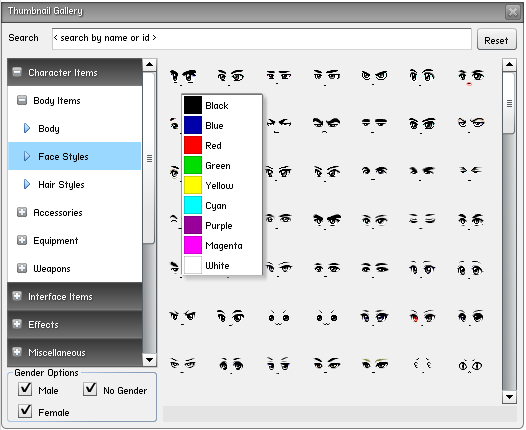Click the up arrow of the gallery scrollbar
This screenshot has width=526, height=430.
(509, 64)
